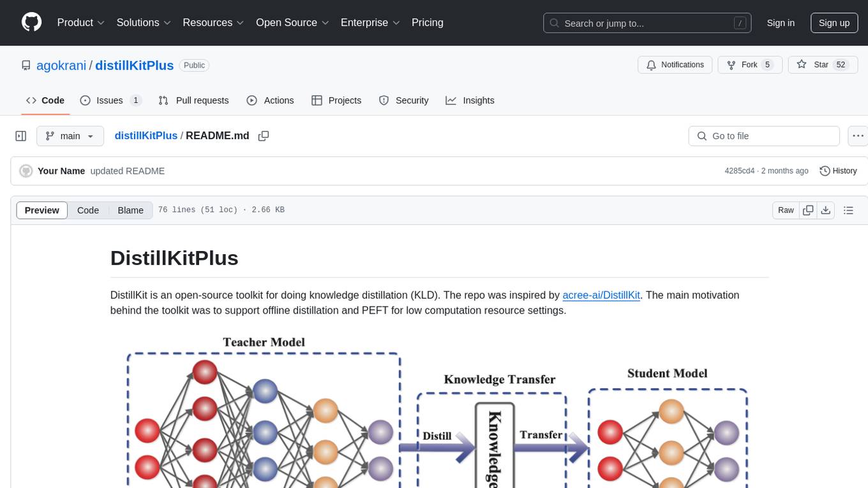The height and width of the screenshot is (488, 868).
Task: Click the Issues count badge 1
Action: 135,100
